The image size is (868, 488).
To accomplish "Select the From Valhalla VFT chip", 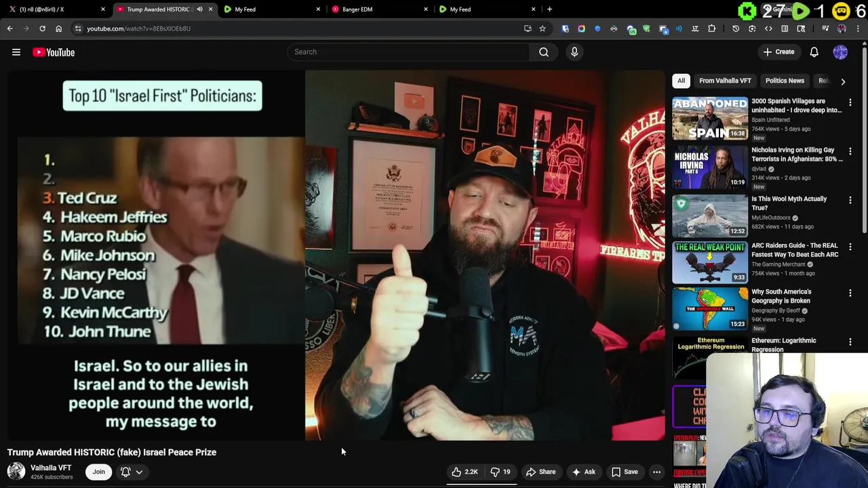I will click(725, 81).
